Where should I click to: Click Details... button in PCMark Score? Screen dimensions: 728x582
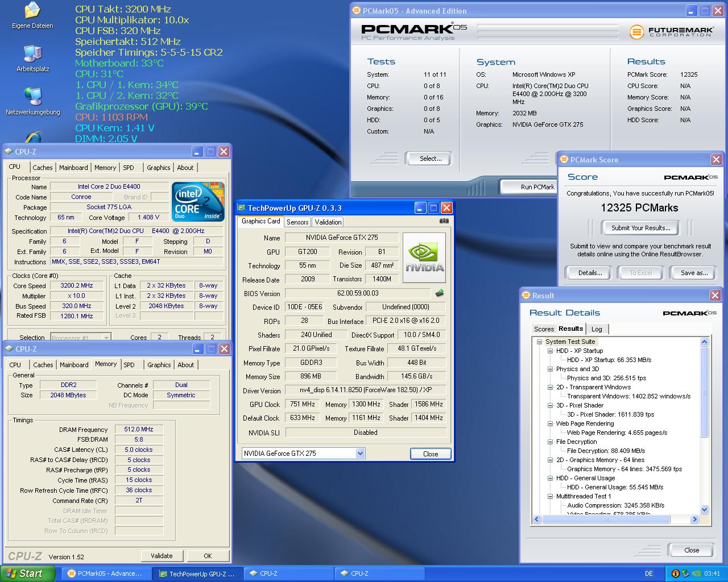(x=590, y=273)
